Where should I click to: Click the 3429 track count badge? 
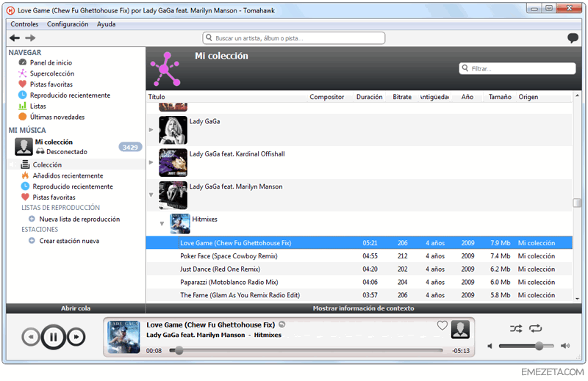131,148
